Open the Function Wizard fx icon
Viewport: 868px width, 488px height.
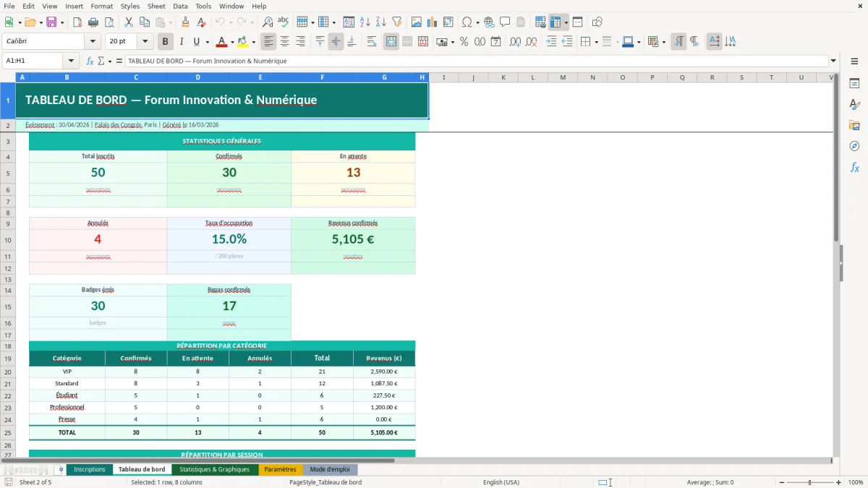[x=90, y=61]
